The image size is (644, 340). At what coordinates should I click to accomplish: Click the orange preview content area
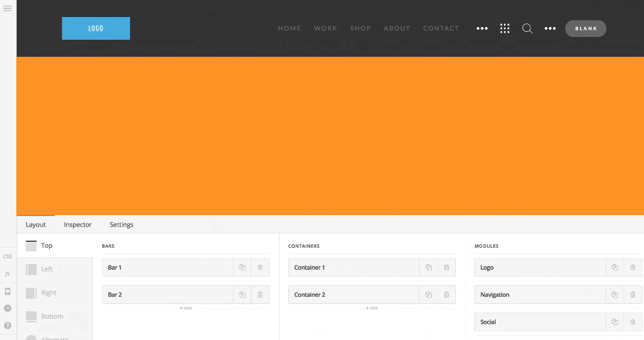coord(330,136)
